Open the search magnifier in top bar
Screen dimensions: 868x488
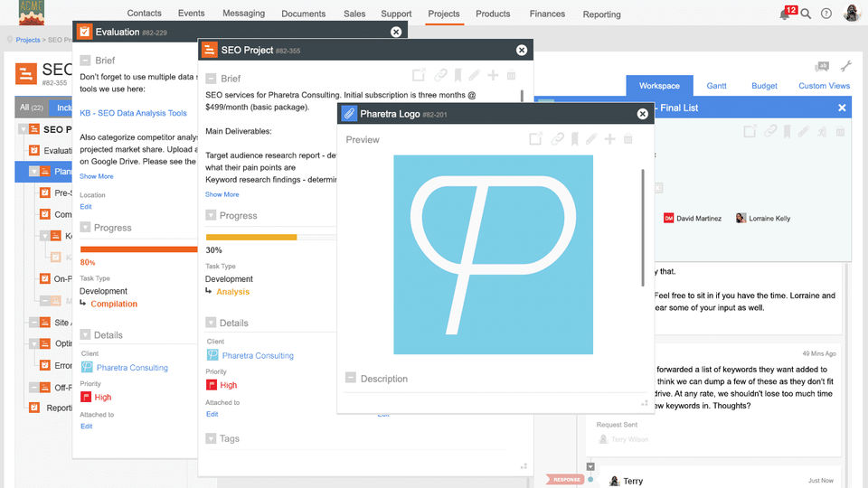point(806,14)
